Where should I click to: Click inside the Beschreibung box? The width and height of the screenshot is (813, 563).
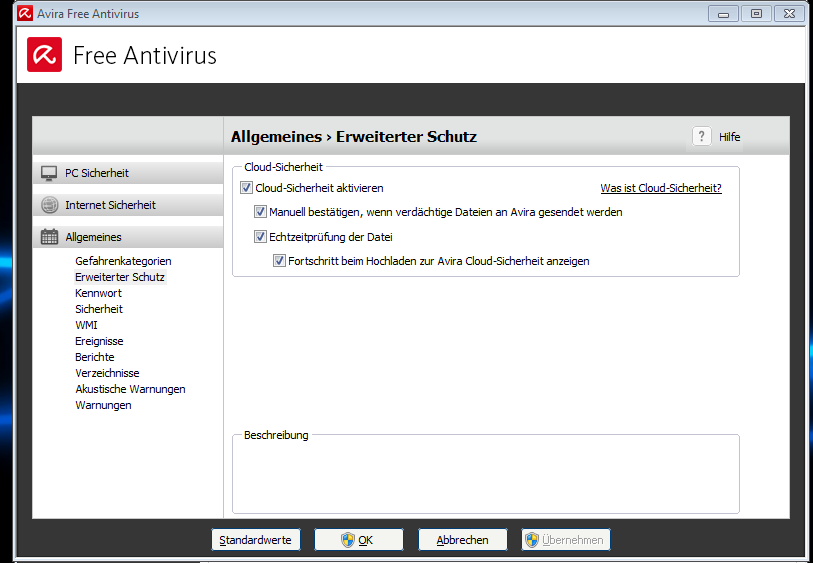tap(486, 476)
